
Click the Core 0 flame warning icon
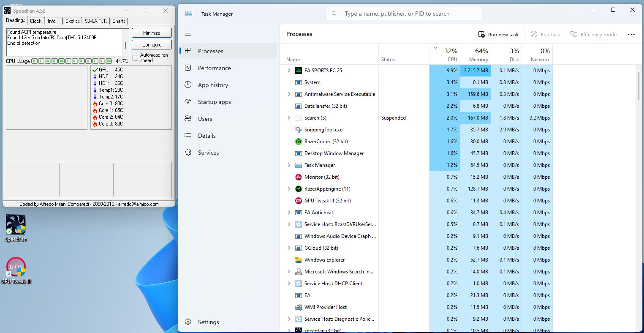pos(95,104)
